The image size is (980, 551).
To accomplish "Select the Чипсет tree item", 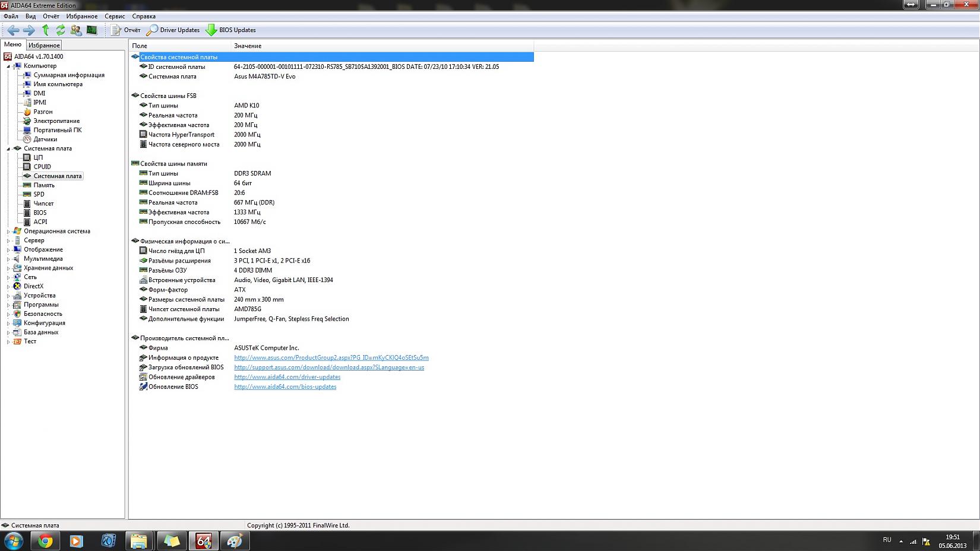I will pyautogui.click(x=43, y=204).
